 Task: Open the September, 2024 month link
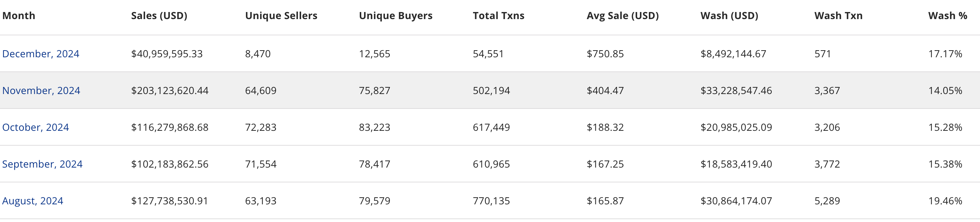pyautogui.click(x=42, y=164)
